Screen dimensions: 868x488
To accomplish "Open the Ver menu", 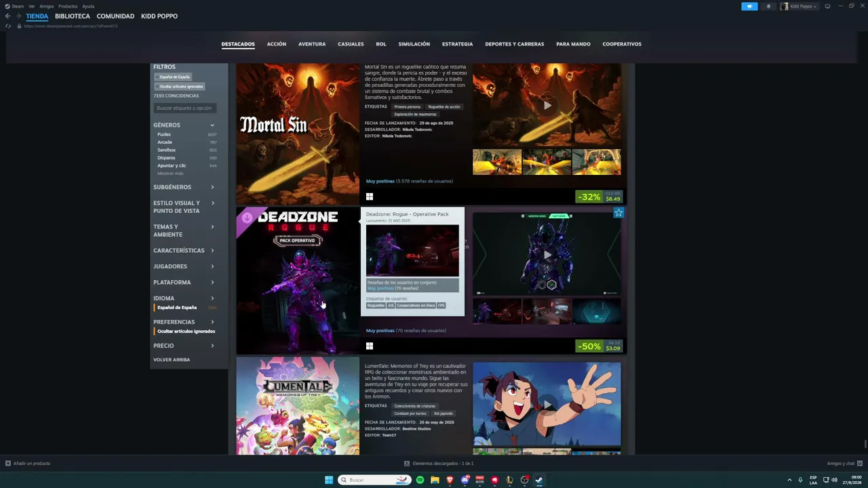I will (31, 6).
